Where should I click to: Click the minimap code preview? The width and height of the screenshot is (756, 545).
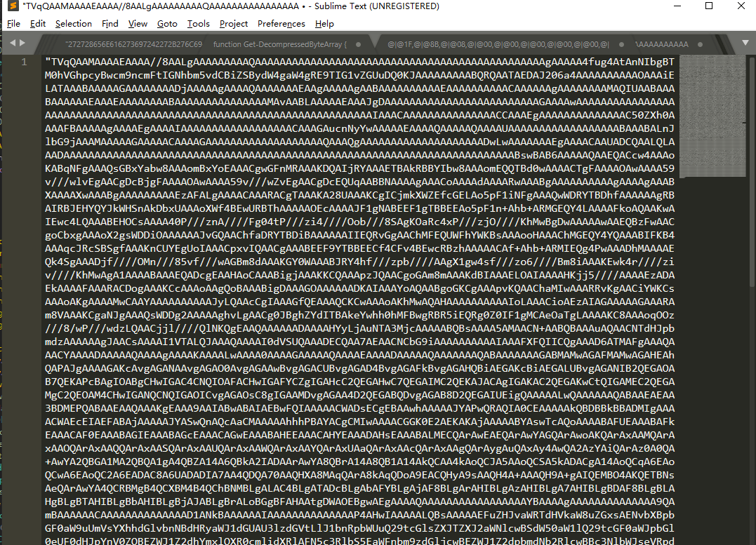712,116
